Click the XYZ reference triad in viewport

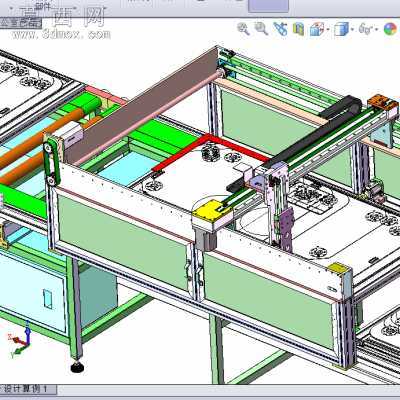[x=20, y=341]
